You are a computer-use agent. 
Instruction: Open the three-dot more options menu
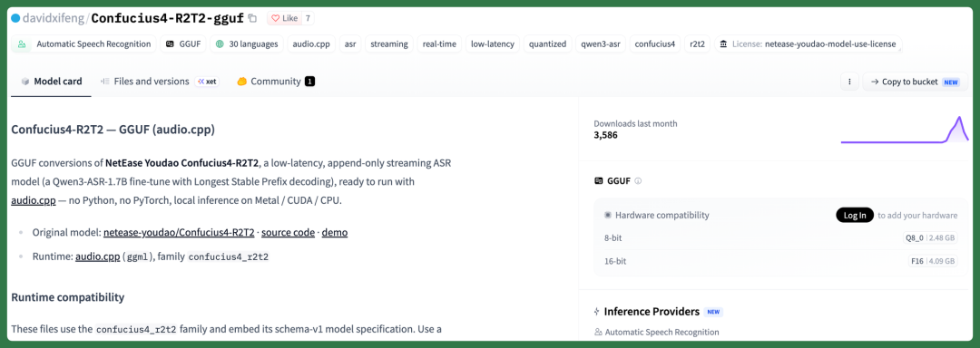(849, 81)
